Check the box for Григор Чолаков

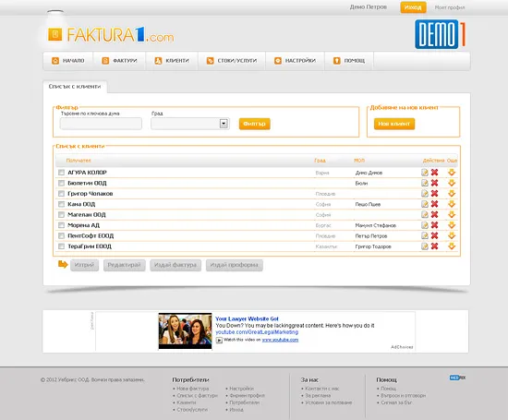tap(61, 193)
